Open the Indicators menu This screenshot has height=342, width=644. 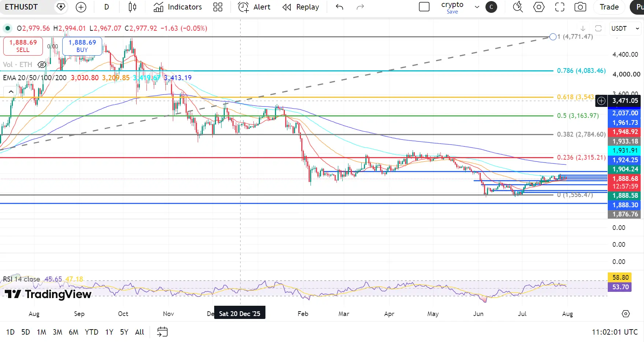(178, 7)
